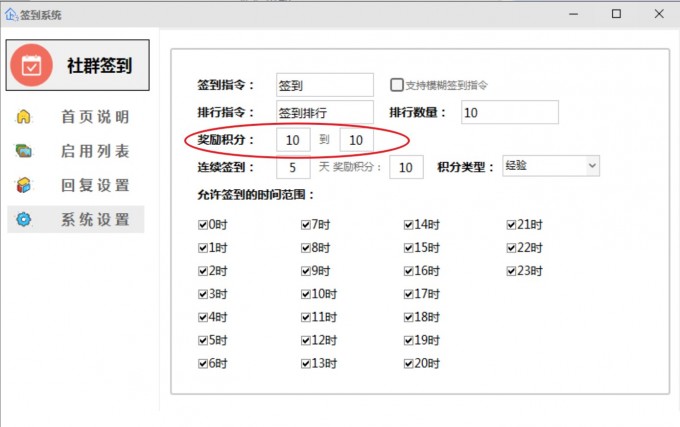Open the 积分类型 dropdown showing 经验
The image size is (680, 427).
pyautogui.click(x=551, y=166)
